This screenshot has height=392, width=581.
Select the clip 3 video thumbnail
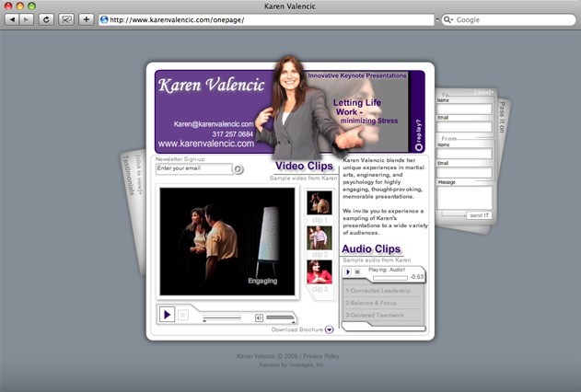[319, 271]
